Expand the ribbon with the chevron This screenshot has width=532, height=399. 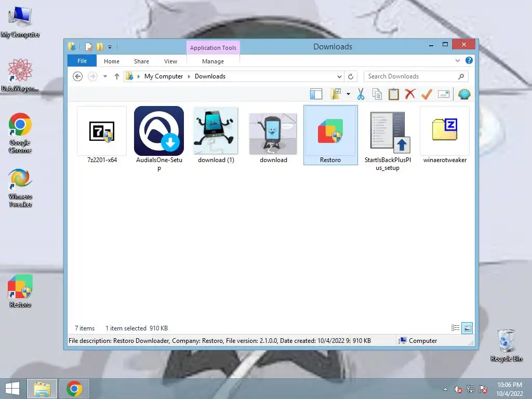457,60
